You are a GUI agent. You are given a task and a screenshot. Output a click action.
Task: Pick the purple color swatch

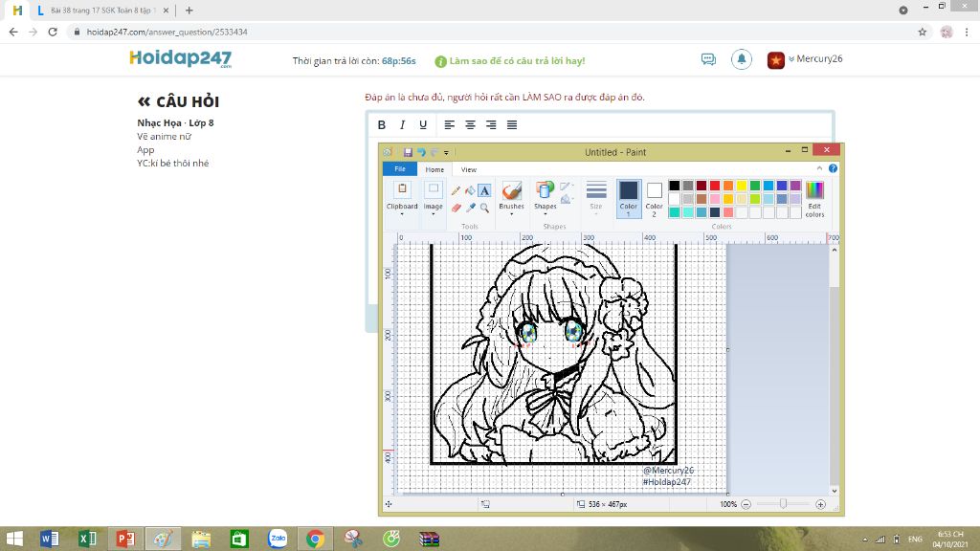795,185
